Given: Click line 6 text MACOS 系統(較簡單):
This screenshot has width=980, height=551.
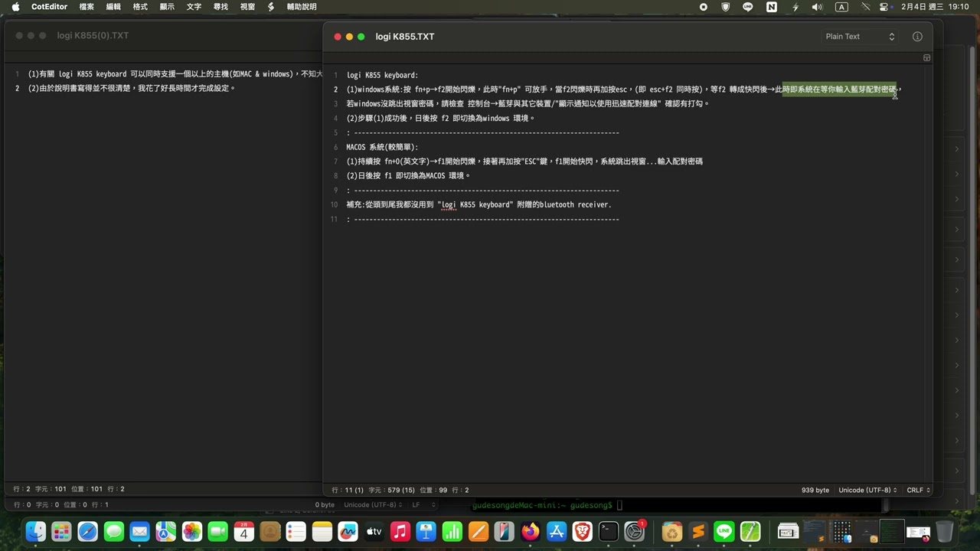Looking at the screenshot, I should pos(382,147).
